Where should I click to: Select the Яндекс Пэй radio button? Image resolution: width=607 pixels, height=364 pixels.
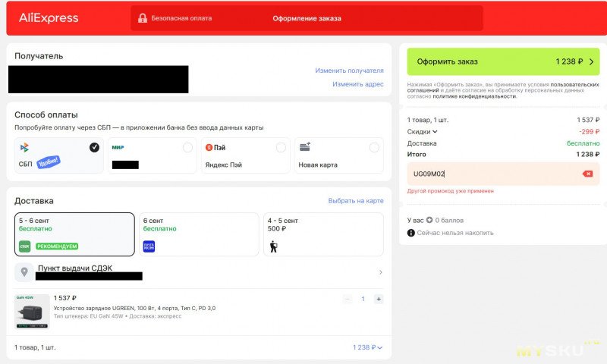281,147
